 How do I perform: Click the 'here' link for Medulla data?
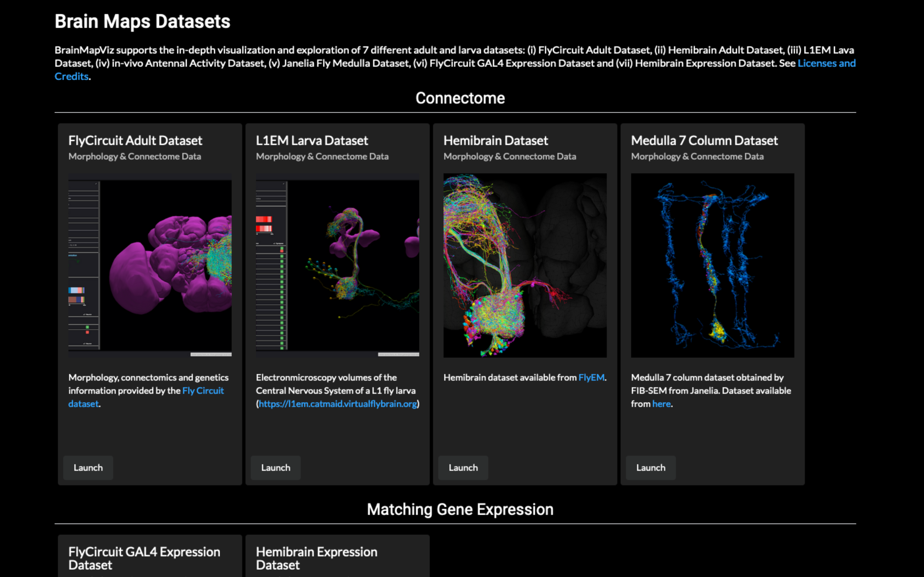[x=661, y=404]
